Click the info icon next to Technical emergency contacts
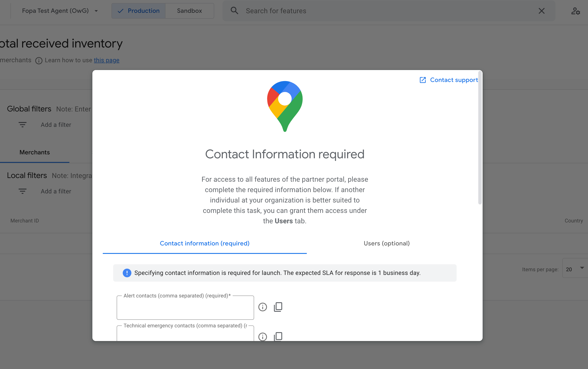The height and width of the screenshot is (369, 588). pos(263,337)
